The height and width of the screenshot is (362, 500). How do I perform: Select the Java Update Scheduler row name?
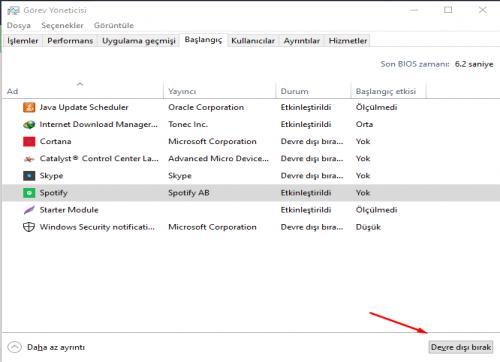click(x=84, y=107)
